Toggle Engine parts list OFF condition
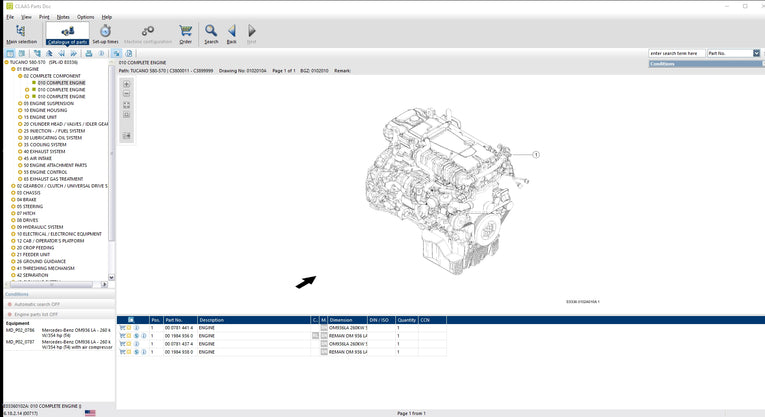The height and width of the screenshot is (417, 765). 36,314
